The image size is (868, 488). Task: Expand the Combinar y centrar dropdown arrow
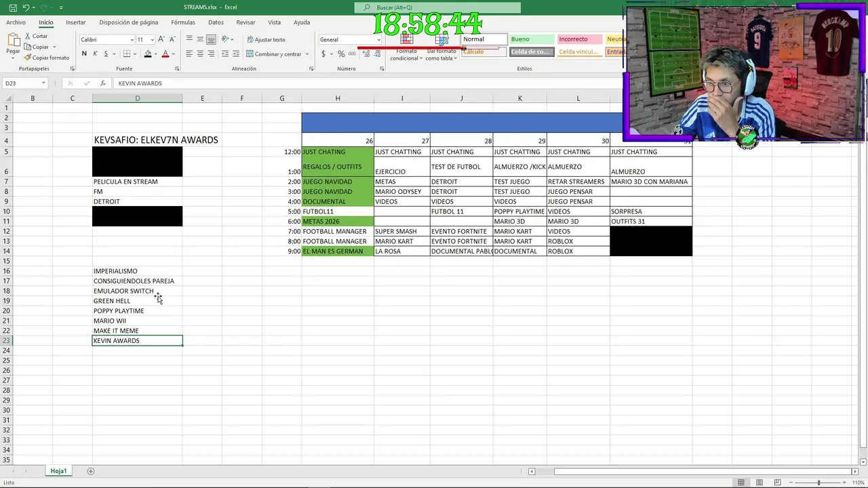point(307,54)
